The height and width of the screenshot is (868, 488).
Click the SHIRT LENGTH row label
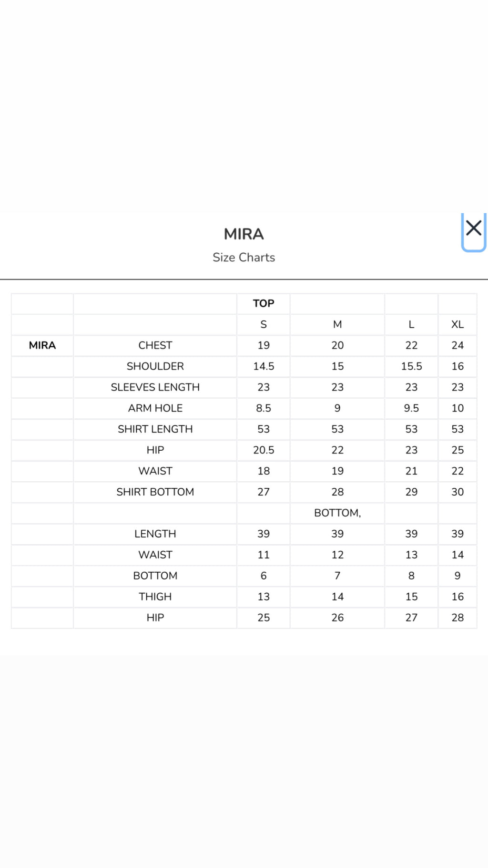(x=155, y=429)
